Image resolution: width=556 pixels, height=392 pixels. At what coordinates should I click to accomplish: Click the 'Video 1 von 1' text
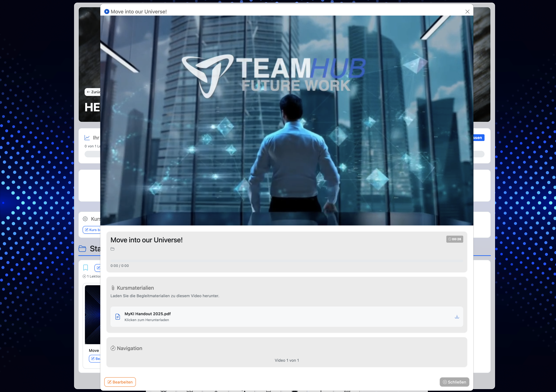(x=287, y=360)
